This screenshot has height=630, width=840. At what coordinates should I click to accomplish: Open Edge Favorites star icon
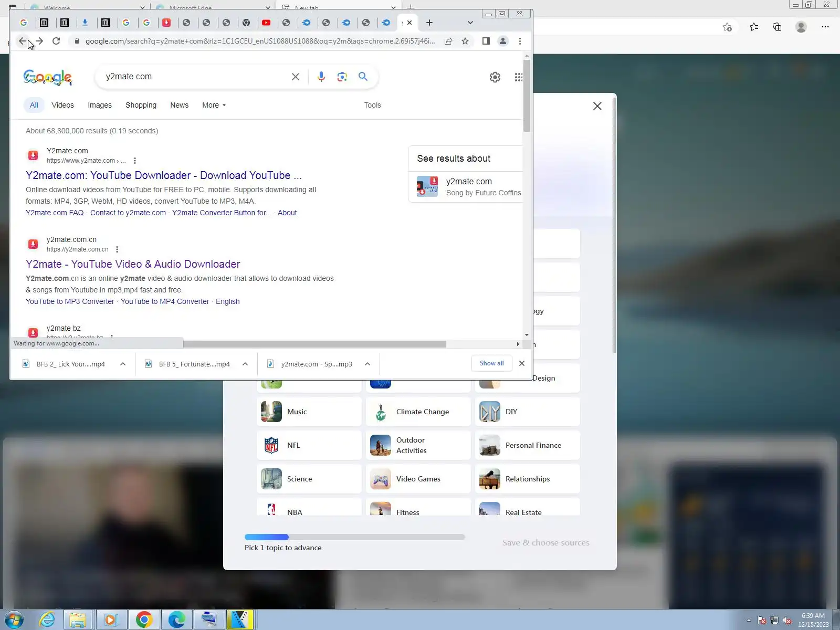click(x=754, y=27)
